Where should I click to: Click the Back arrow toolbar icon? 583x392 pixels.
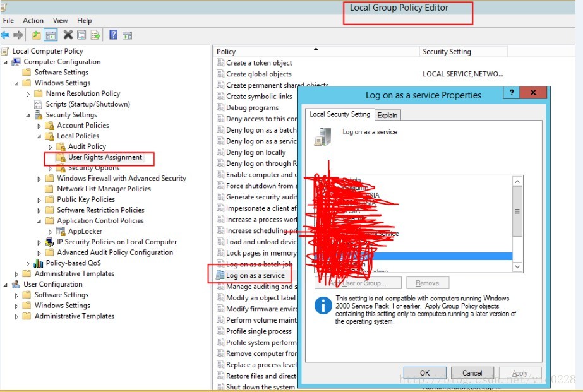(5, 35)
